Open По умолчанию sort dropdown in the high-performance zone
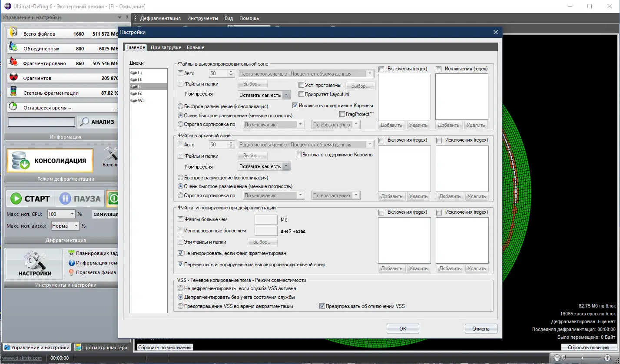 click(273, 125)
